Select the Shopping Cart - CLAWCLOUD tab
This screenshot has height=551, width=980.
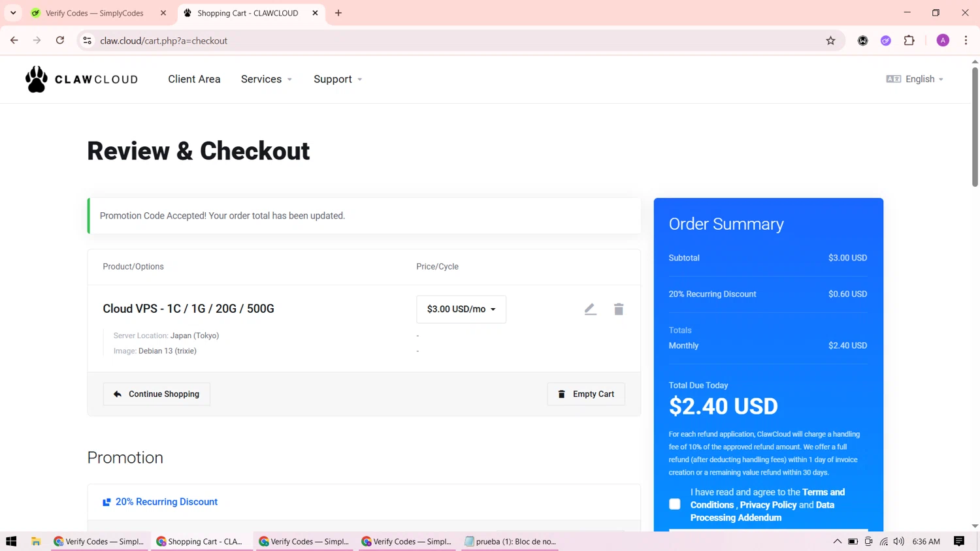point(248,13)
